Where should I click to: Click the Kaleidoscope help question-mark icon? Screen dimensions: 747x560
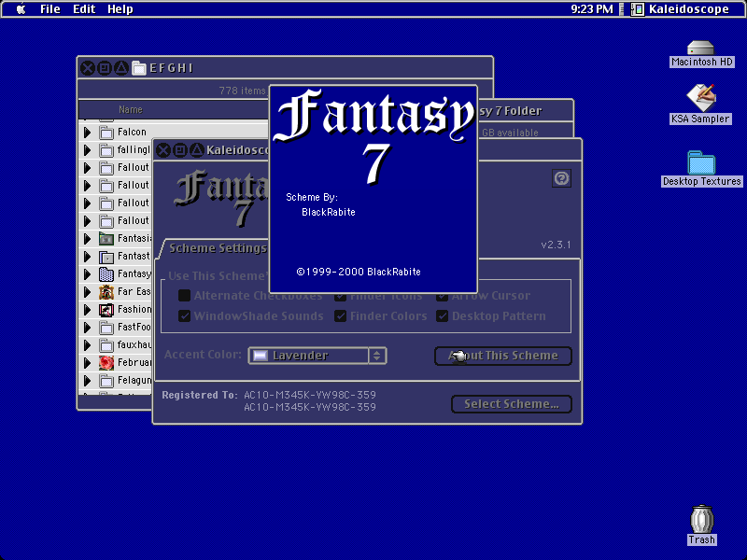coord(561,178)
